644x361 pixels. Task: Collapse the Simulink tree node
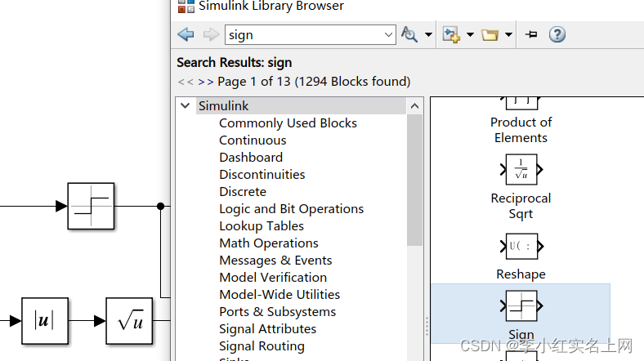point(186,106)
